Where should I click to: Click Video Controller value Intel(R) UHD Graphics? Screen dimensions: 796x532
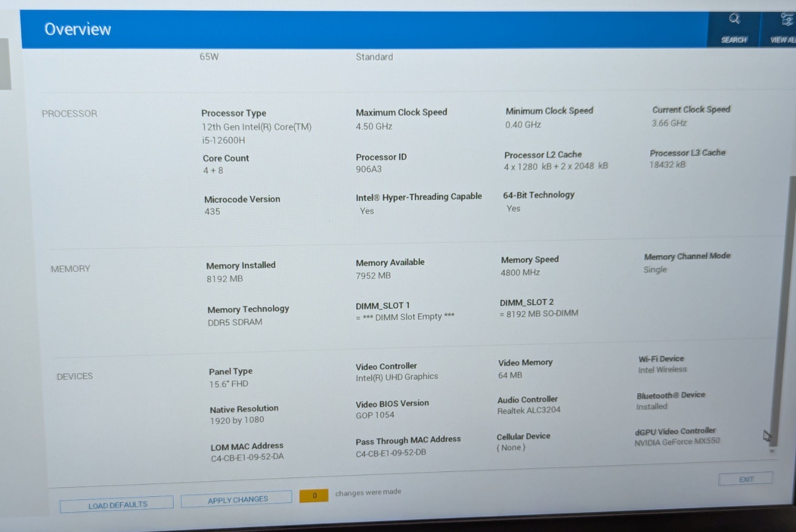coord(397,377)
